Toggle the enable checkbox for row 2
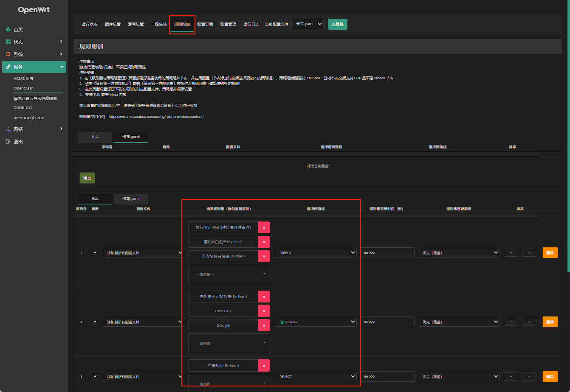 [x=95, y=321]
